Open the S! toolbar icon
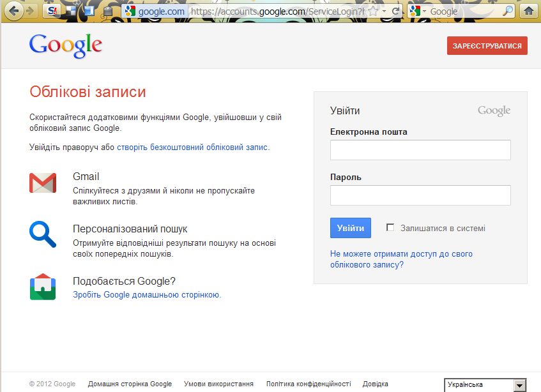Viewport: 541px width, 392px height. coord(52,11)
